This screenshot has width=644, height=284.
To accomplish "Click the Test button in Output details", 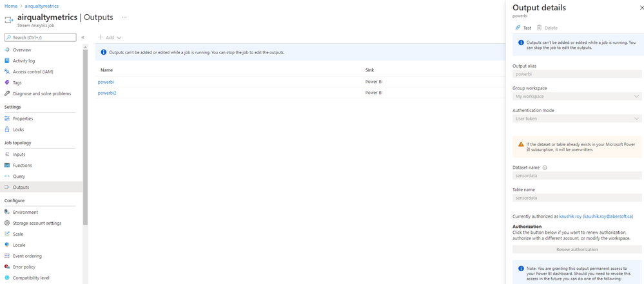I will point(523,28).
